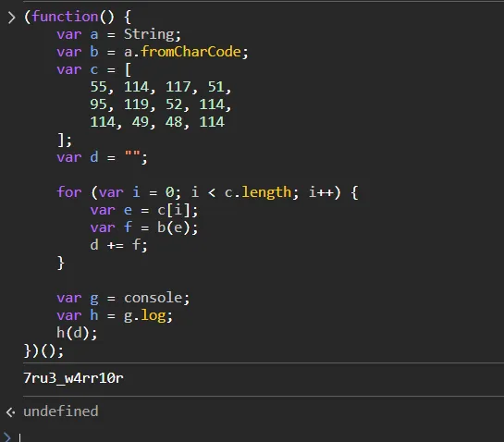Click the function keyword at top

pyautogui.click(x=65, y=17)
